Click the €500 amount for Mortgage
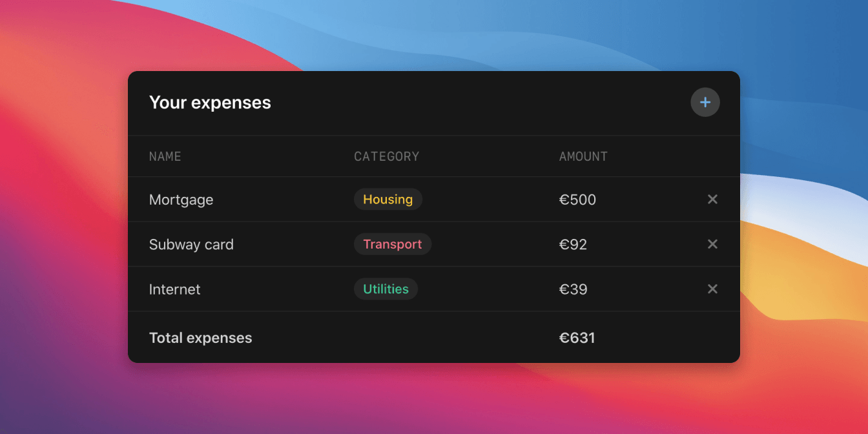868x434 pixels. pyautogui.click(x=578, y=200)
